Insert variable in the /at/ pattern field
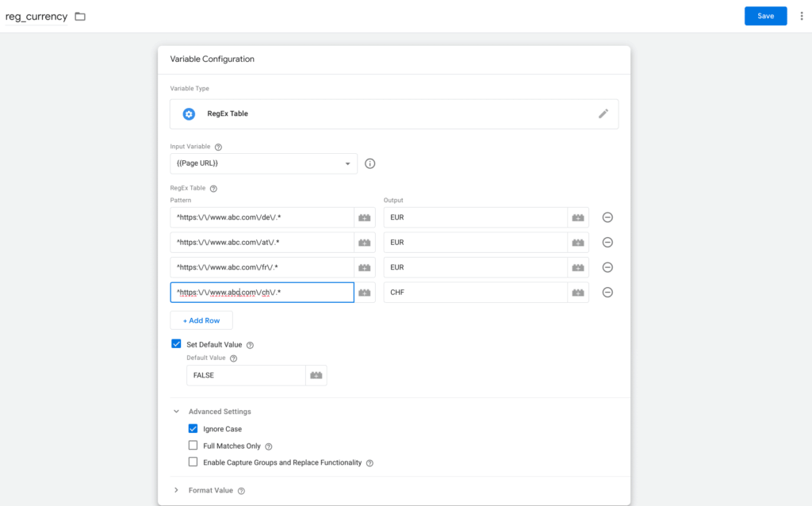Viewport: 812px width, 506px height. click(365, 243)
